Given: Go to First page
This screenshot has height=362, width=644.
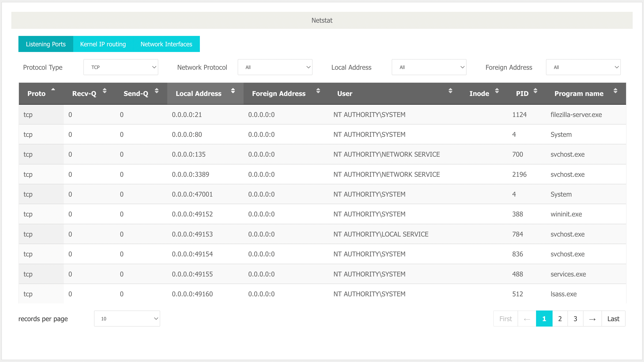Looking at the screenshot, I should 506,319.
